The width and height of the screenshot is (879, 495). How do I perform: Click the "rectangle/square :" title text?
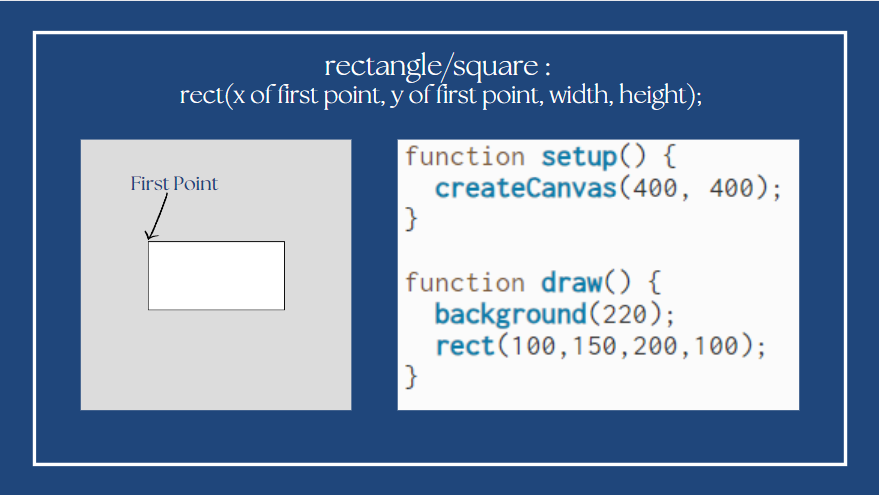coord(439,67)
